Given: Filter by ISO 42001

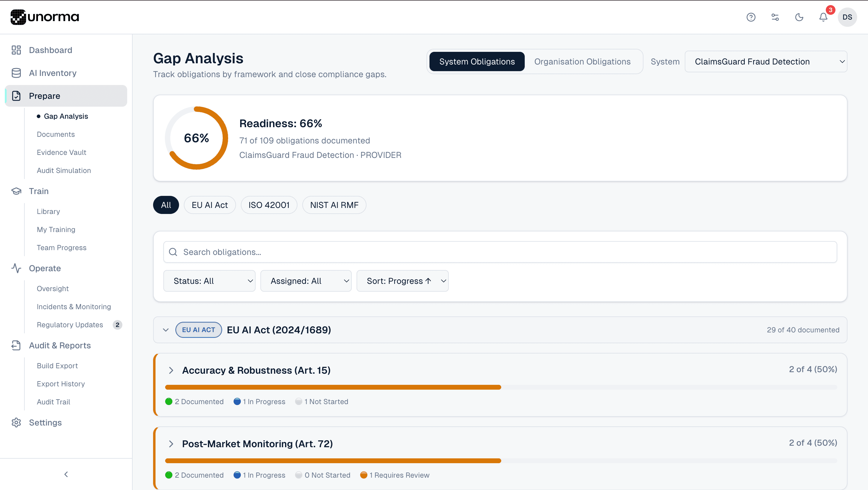Looking at the screenshot, I should 269,205.
